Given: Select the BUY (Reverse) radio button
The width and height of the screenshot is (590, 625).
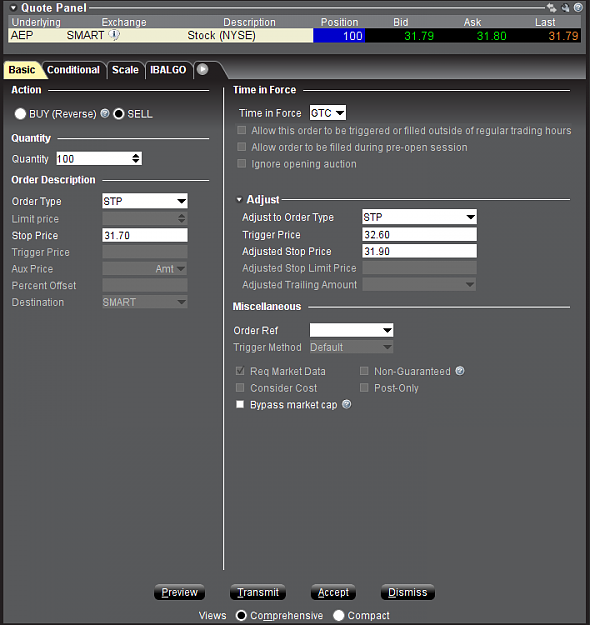Looking at the screenshot, I should click(x=20, y=114).
